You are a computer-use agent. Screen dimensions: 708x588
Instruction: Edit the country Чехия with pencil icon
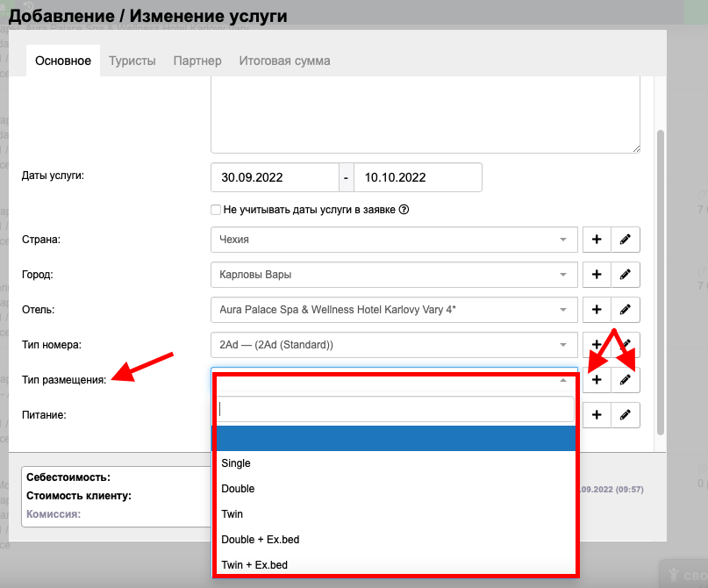coord(626,240)
